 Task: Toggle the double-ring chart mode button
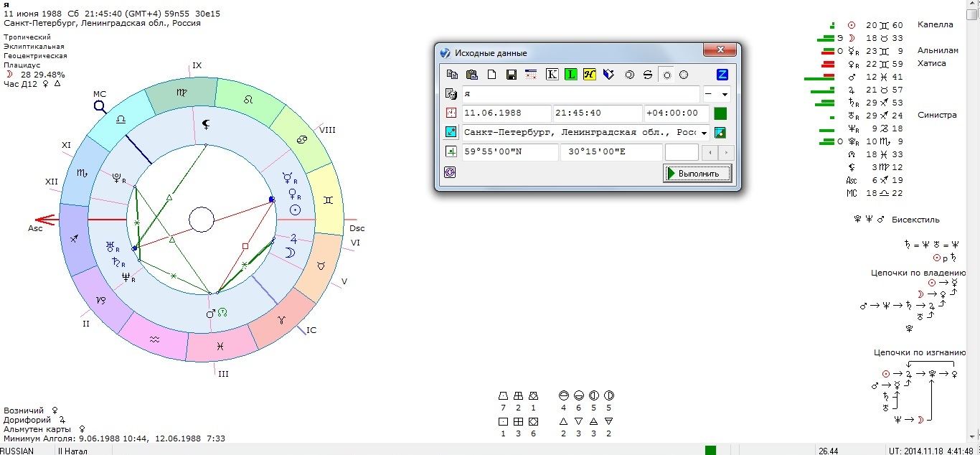click(629, 75)
